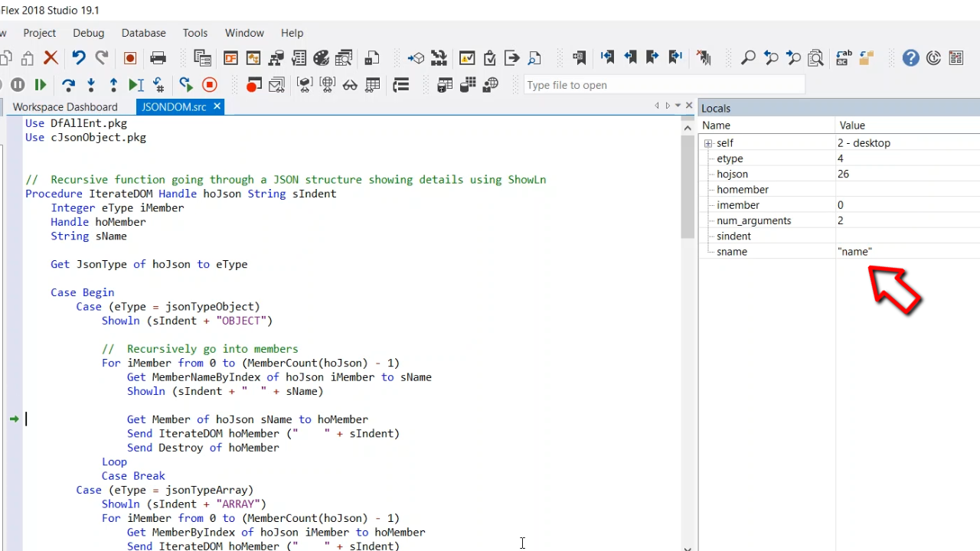The width and height of the screenshot is (980, 551).
Task: Toggle breakpoint with red circle icon
Action: point(130,58)
